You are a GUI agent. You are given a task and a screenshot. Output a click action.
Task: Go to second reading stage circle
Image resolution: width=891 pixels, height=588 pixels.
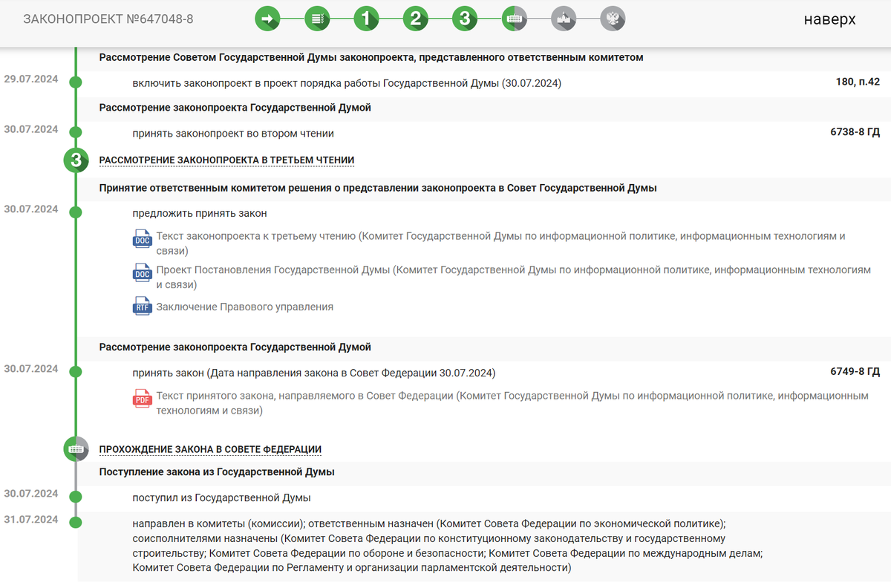click(416, 19)
